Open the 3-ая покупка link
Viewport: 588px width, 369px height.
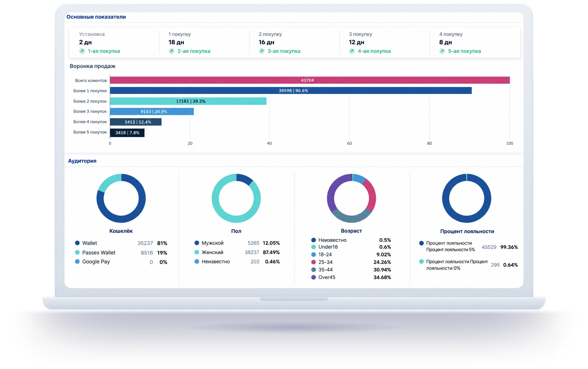(x=284, y=51)
